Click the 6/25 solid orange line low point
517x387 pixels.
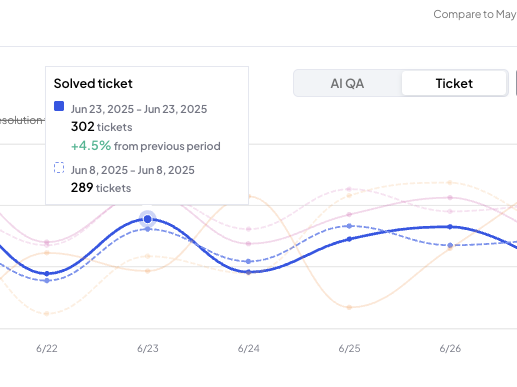[x=349, y=307]
